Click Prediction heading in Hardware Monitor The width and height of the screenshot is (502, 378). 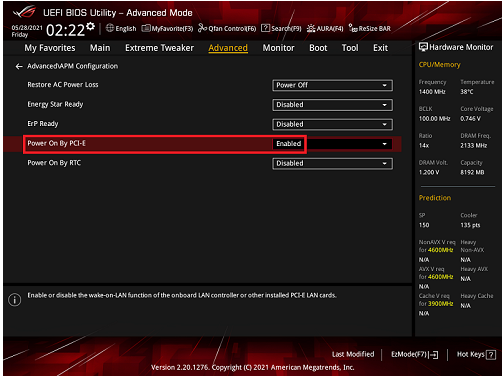[x=435, y=198]
